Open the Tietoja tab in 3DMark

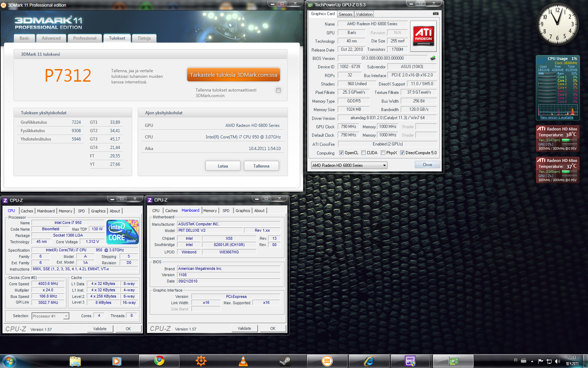click(144, 38)
